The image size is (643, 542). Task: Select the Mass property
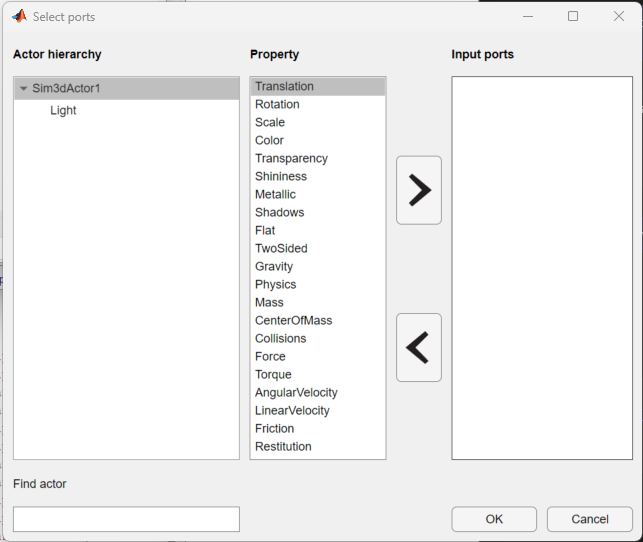(x=318, y=303)
